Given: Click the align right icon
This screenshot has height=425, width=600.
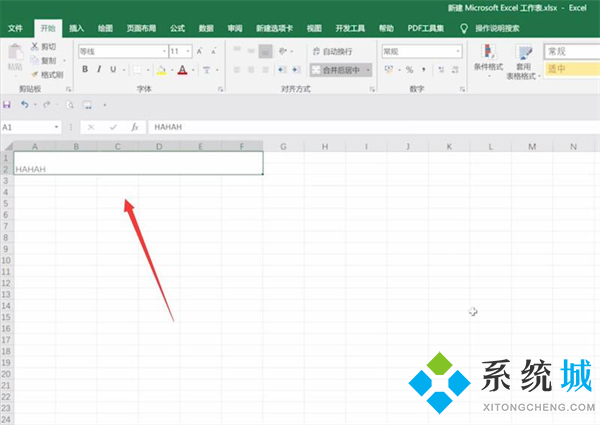Looking at the screenshot, I should click(265, 70).
